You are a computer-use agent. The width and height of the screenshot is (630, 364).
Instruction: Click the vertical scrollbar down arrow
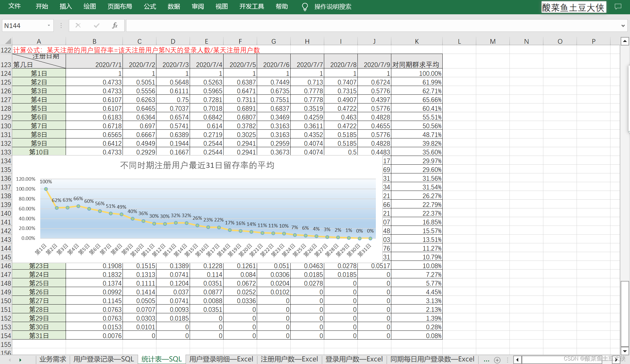(x=625, y=351)
